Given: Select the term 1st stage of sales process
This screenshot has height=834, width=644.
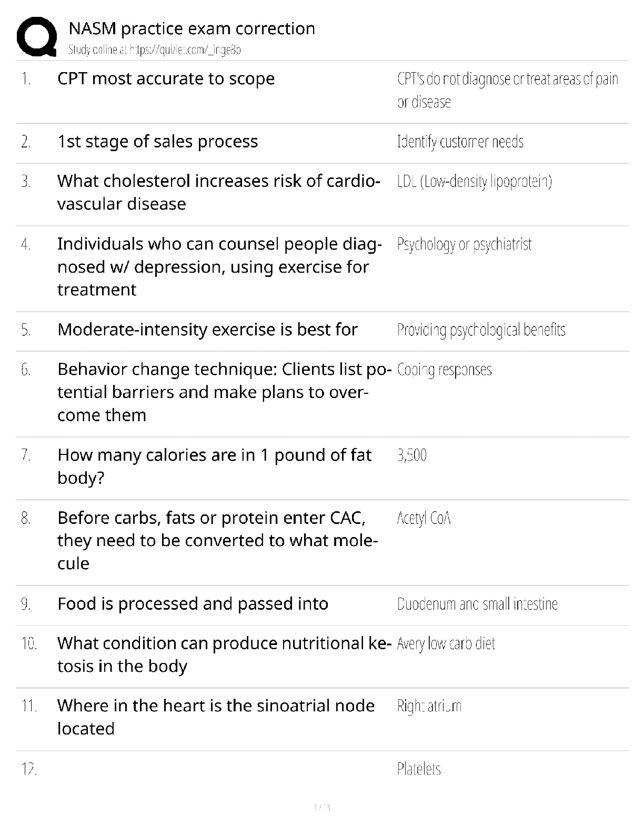Looking at the screenshot, I should tap(157, 142).
